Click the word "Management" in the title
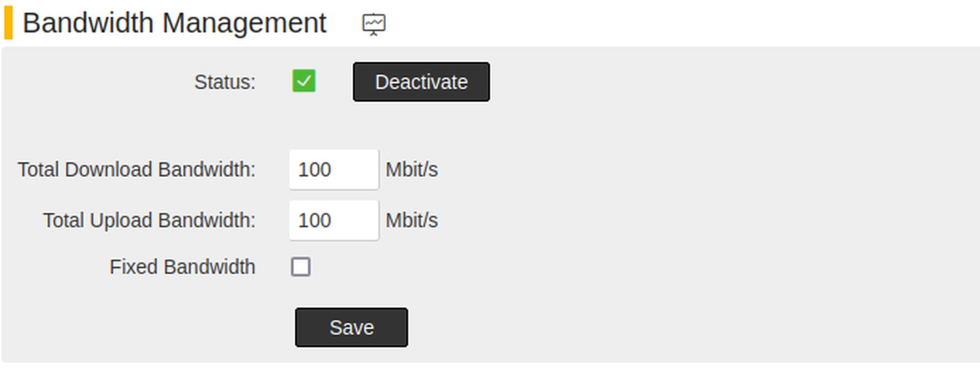The height and width of the screenshot is (374, 980). (244, 23)
